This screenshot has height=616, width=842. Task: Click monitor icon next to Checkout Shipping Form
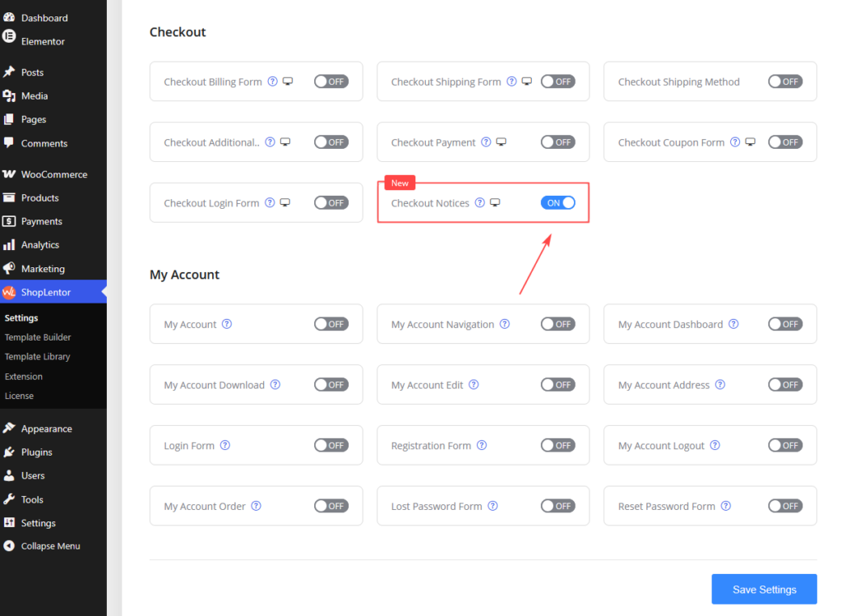click(x=527, y=81)
